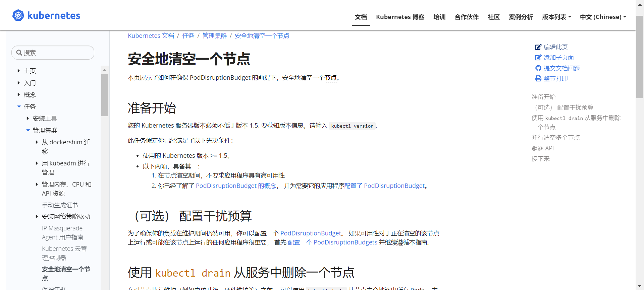Click the 节点 glossary term in intro
The height and width of the screenshot is (290, 644).
pos(331,78)
